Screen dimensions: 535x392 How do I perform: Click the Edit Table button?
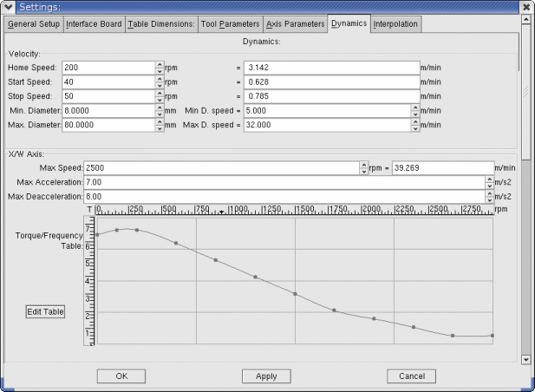coord(45,311)
